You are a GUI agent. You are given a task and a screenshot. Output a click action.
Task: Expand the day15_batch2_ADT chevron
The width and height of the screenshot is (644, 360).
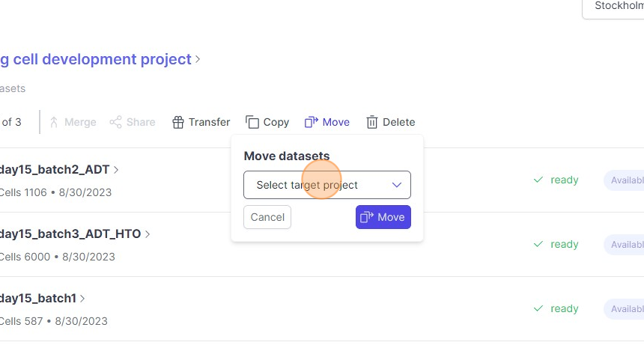[116, 169]
